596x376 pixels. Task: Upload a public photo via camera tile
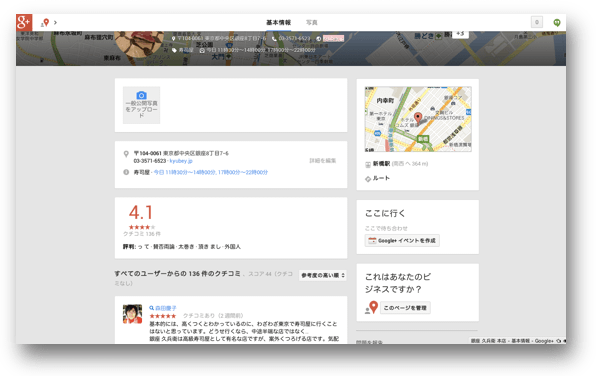click(x=141, y=105)
